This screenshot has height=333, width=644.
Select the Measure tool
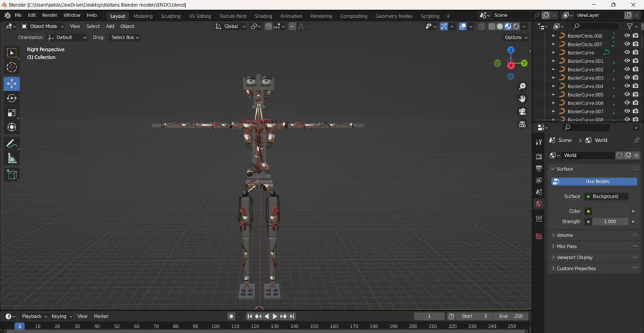(11, 158)
